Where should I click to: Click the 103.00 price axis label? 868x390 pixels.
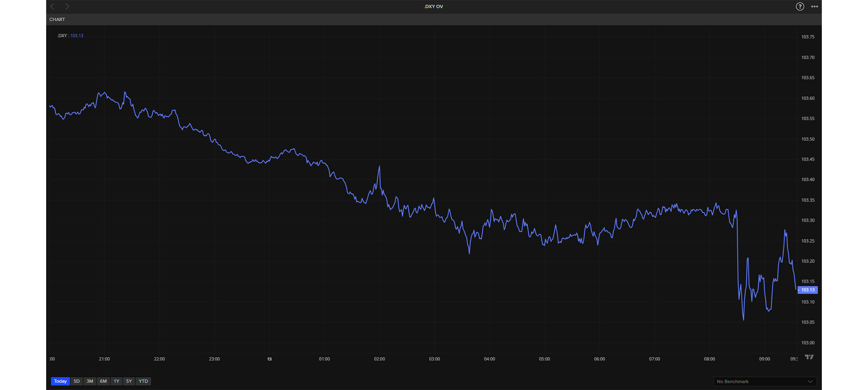[x=808, y=343]
